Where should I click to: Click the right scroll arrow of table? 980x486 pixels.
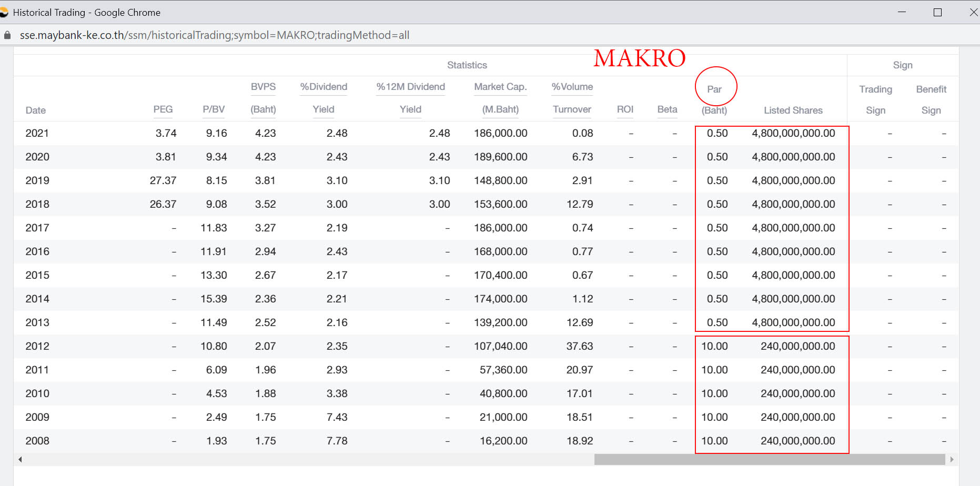pos(952,459)
